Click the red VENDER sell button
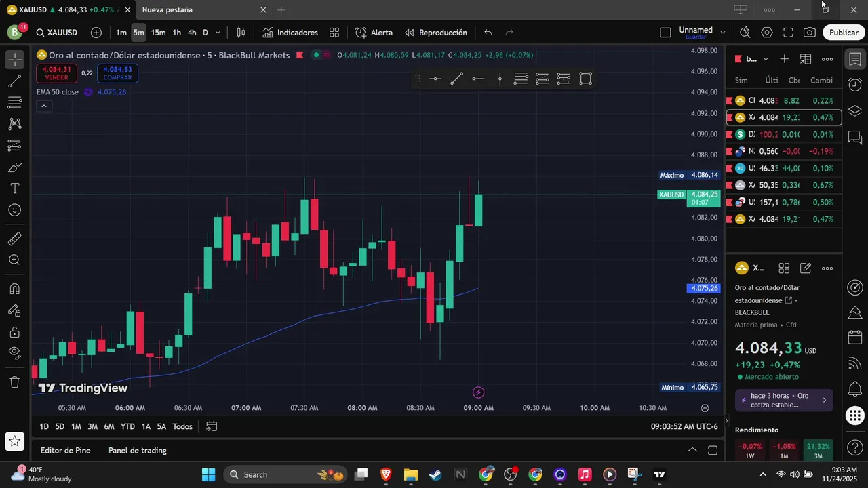This screenshot has width=868, height=488. tap(57, 73)
